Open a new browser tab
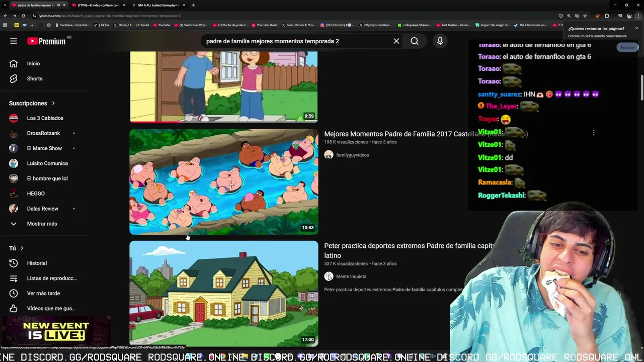Viewport: 644px width, 362px height. (x=193, y=5)
